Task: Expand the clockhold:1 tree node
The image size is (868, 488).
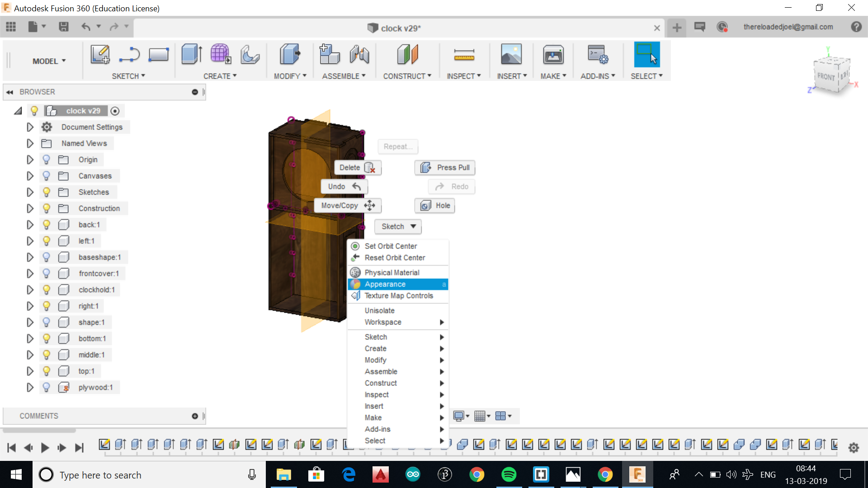Action: pos(30,290)
